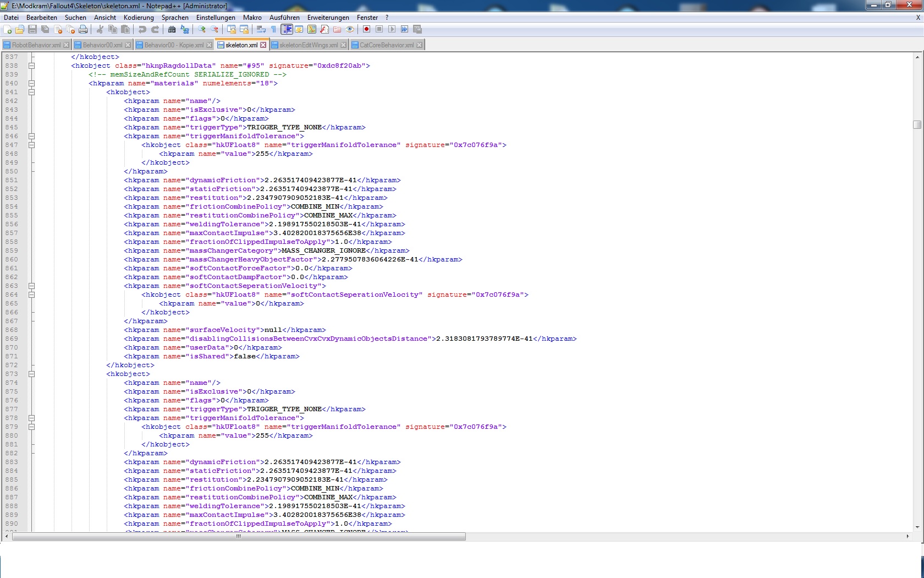Close the RobotBehavior.xml tab

(x=67, y=45)
